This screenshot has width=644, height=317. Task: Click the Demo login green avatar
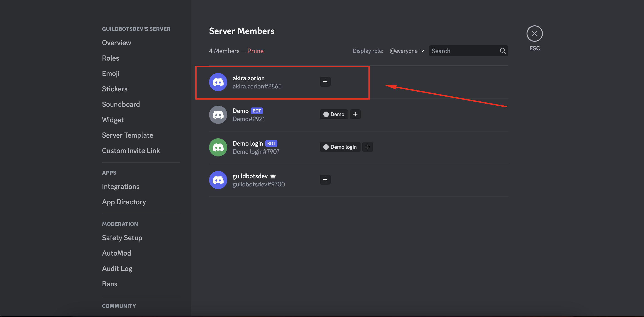218,147
